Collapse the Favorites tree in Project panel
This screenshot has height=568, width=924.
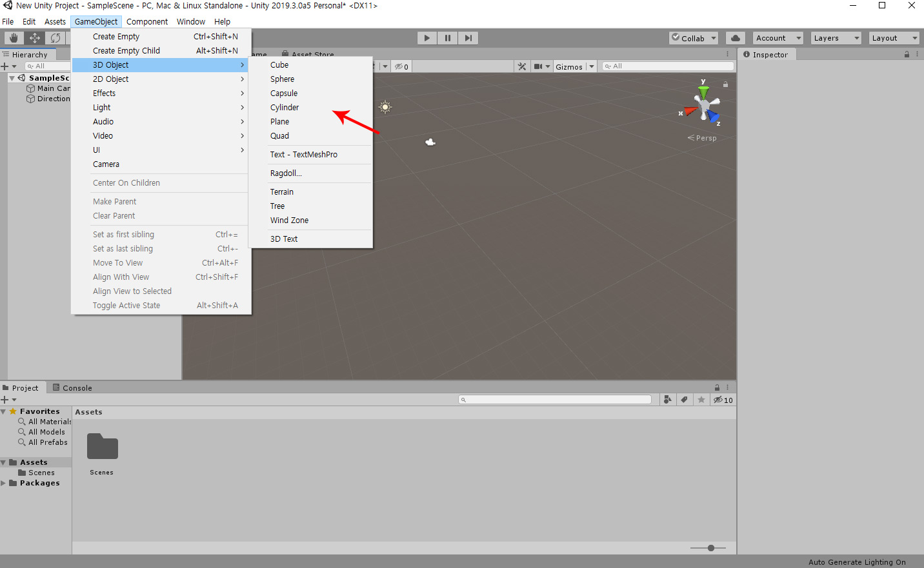tap(3, 411)
